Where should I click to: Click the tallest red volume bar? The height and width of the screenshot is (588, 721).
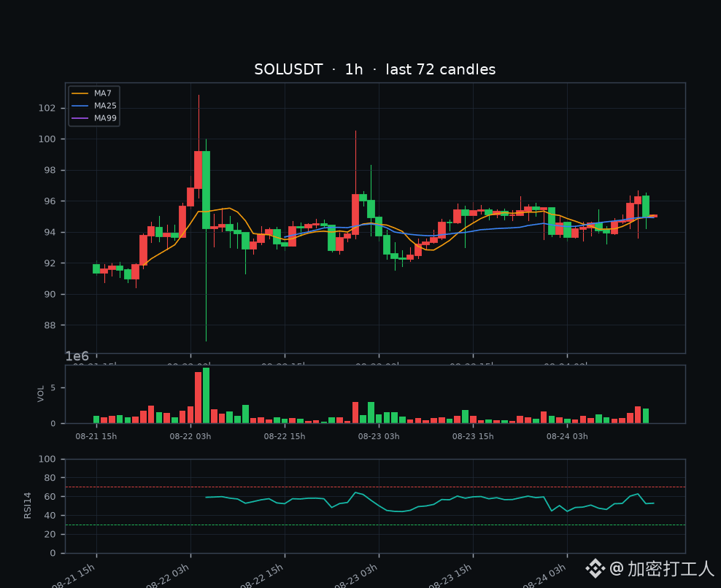pyautogui.click(x=198, y=398)
